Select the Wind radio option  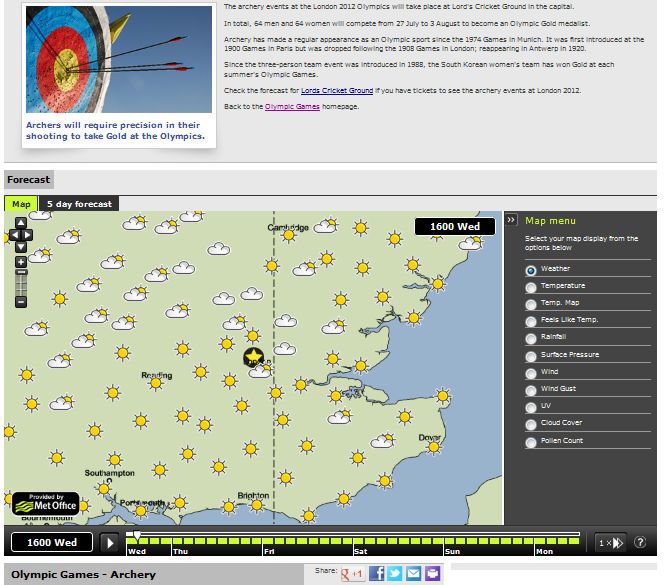531,373
